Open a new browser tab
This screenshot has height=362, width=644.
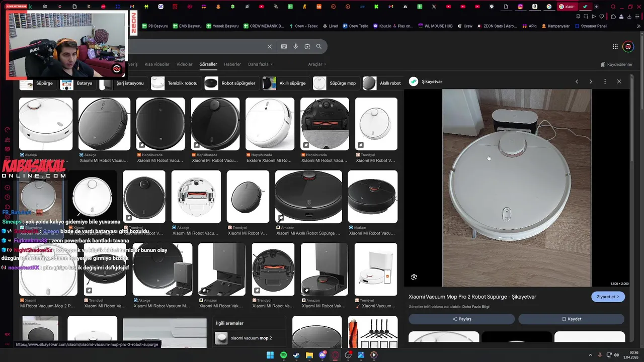[x=596, y=7]
